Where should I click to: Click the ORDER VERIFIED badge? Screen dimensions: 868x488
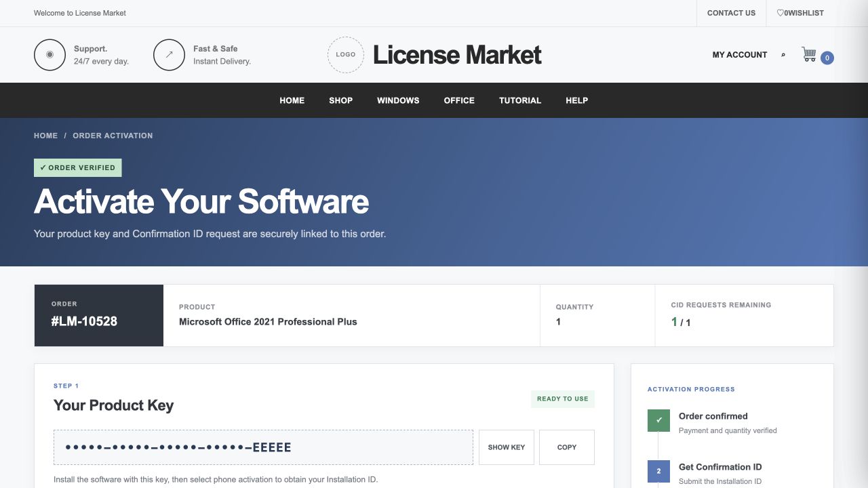coord(78,167)
